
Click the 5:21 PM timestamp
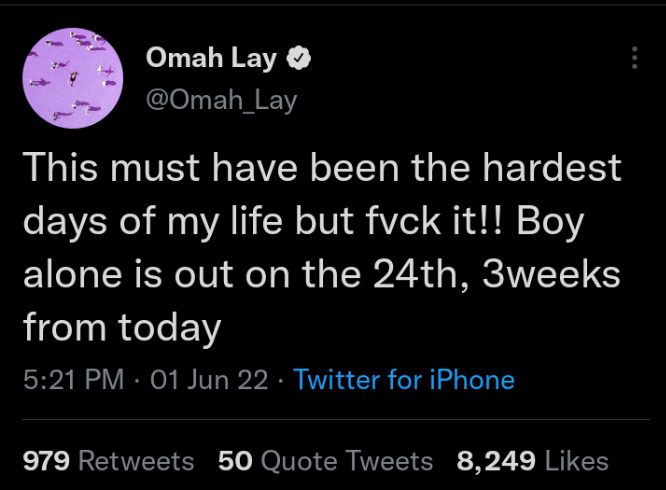tap(73, 379)
